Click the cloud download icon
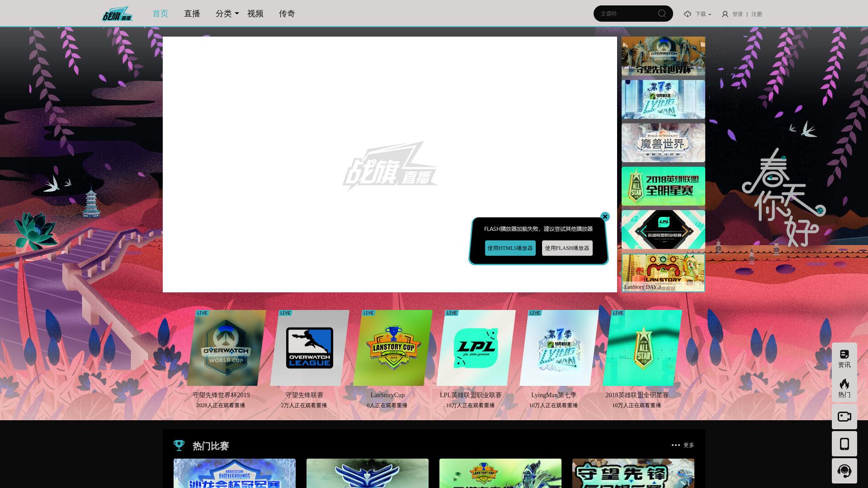 688,14
